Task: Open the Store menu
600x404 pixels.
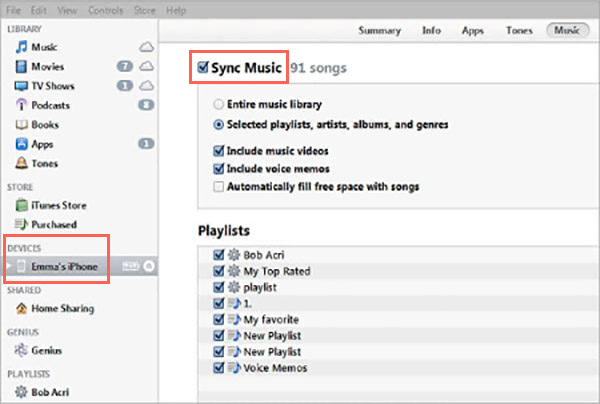Action: point(145,10)
